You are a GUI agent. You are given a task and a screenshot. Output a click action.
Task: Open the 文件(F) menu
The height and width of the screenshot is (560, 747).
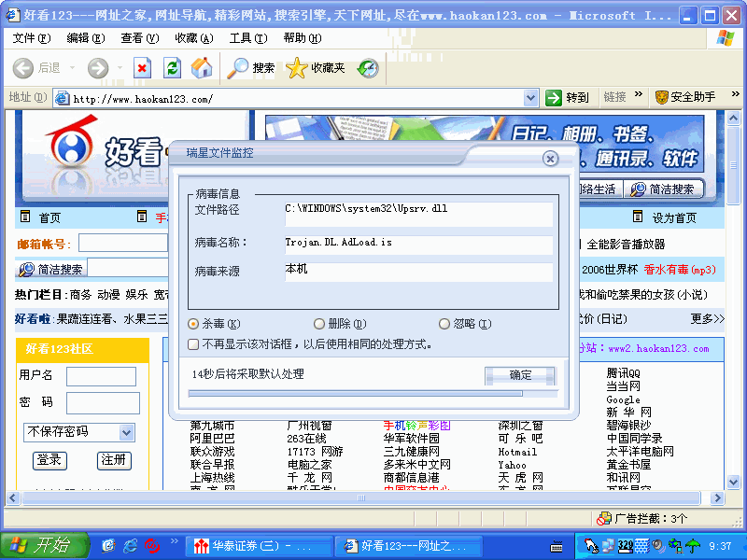pos(32,38)
